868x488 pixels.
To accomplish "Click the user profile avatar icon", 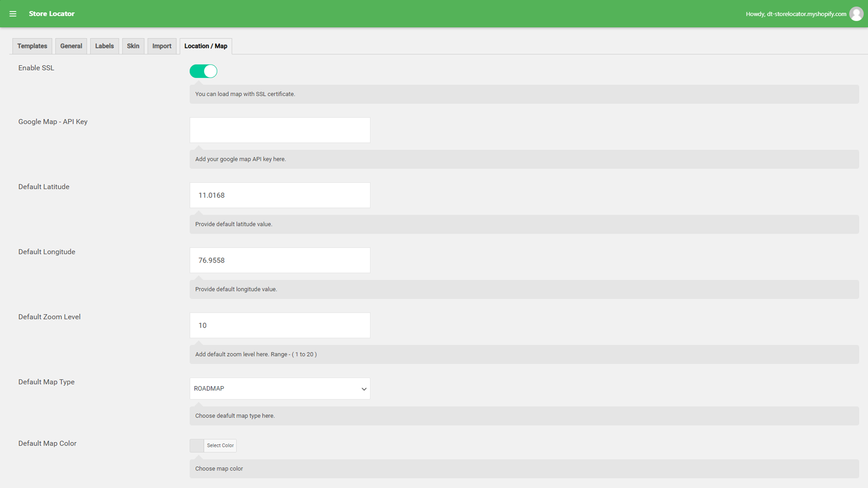I will tap(856, 14).
